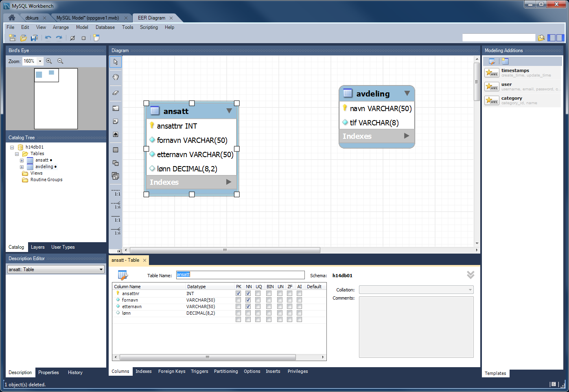Viewport: 569px width, 392px height.
Task: Select 1:n identifying relationship tool
Action: 116,231
